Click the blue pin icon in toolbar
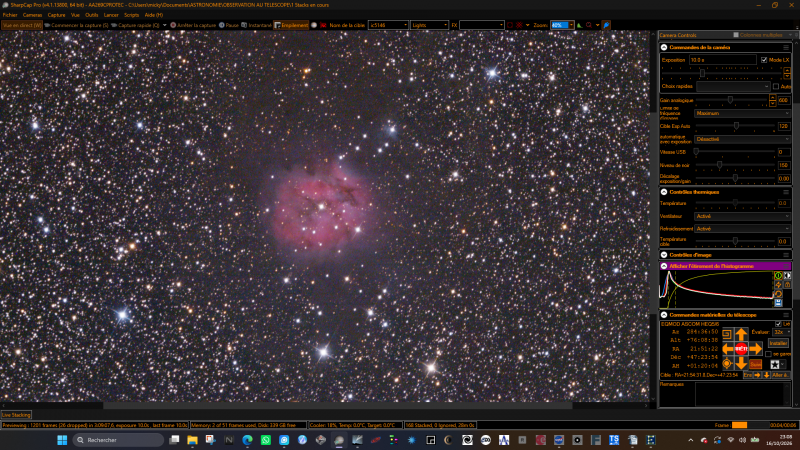800x450 pixels. [606, 25]
